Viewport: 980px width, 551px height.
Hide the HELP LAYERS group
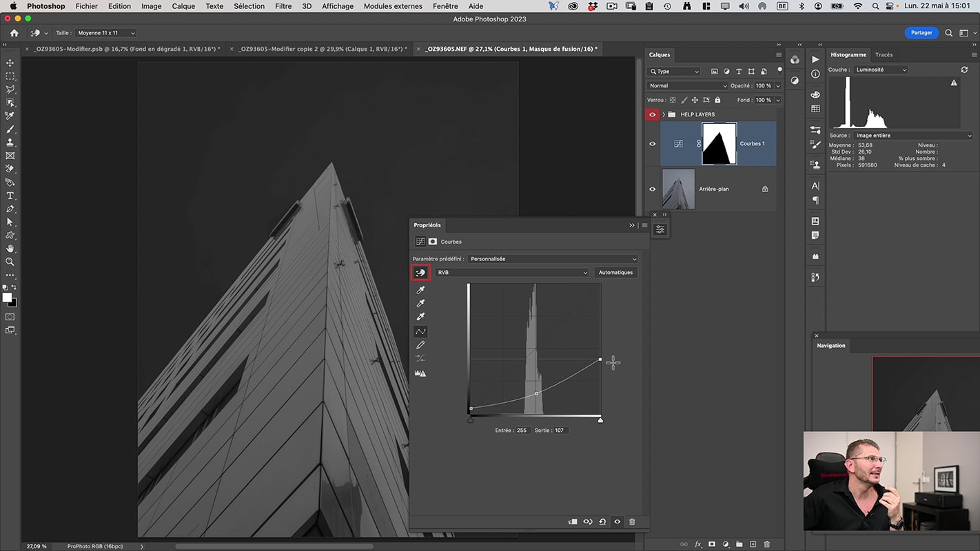tap(652, 114)
